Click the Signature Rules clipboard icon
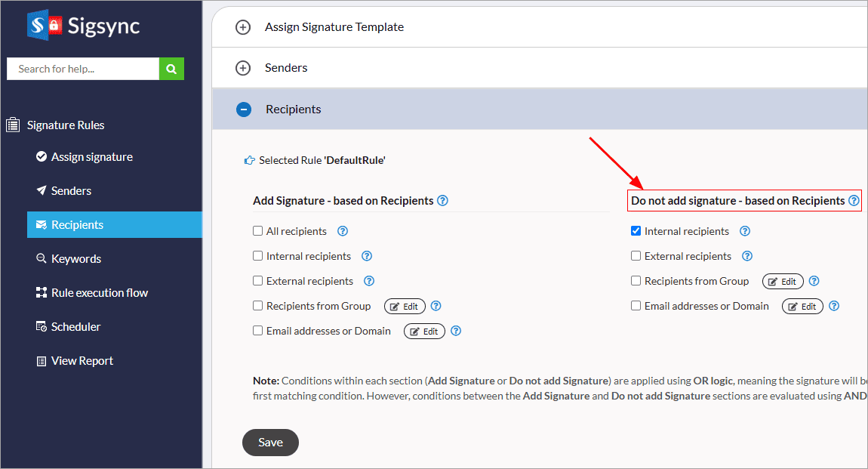868x469 pixels. pyautogui.click(x=13, y=125)
